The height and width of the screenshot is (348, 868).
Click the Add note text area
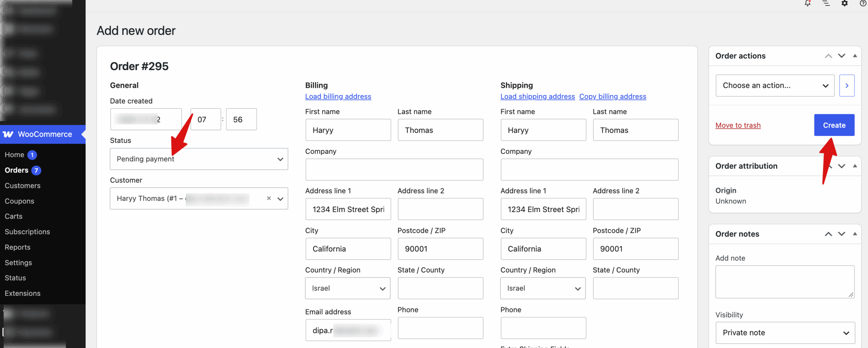785,282
